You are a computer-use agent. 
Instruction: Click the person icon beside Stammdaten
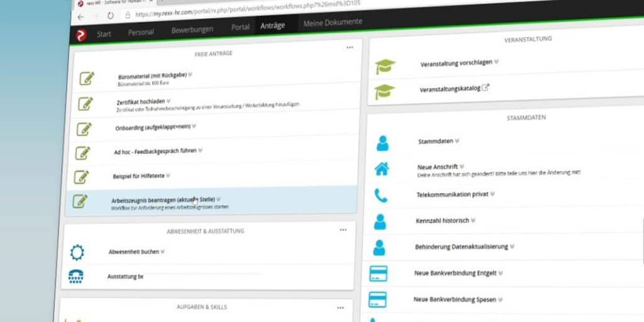pos(382,143)
